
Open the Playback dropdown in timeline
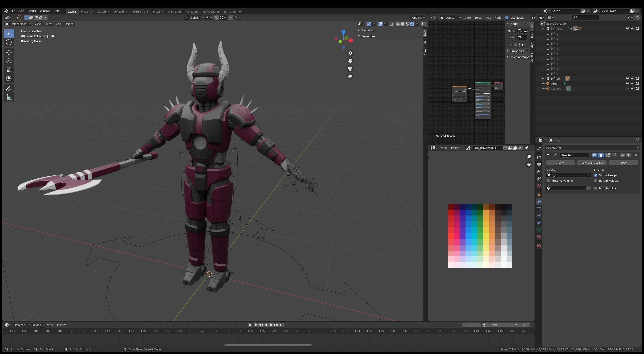coord(22,325)
